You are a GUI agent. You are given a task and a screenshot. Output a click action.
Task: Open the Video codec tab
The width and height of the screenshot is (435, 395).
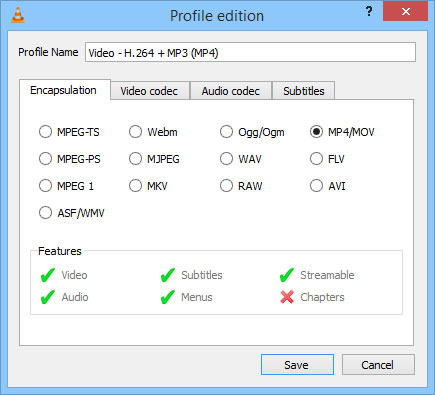point(149,91)
